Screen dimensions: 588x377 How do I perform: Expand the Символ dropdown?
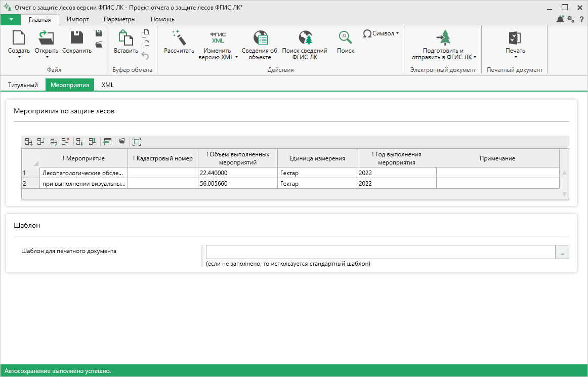tap(381, 33)
